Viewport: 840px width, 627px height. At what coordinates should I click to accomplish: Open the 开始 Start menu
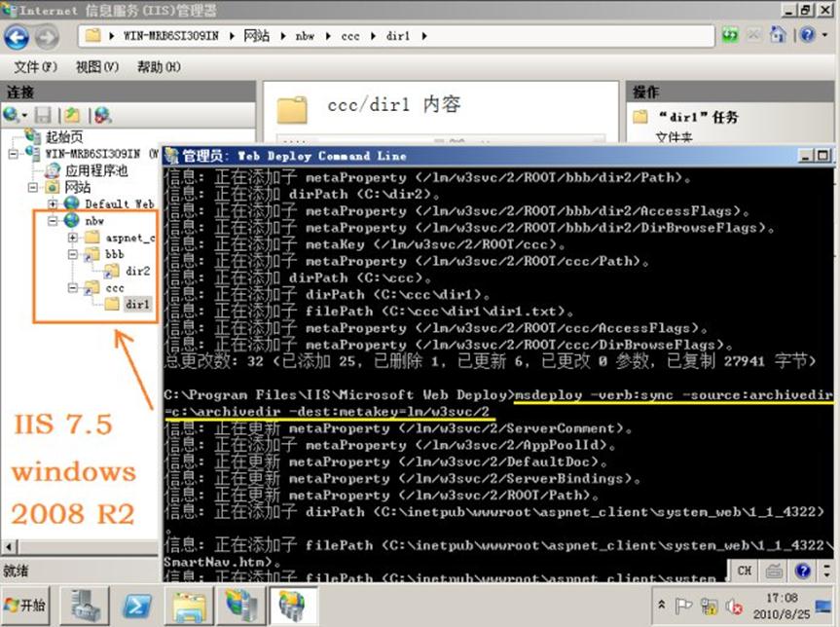pos(25,605)
